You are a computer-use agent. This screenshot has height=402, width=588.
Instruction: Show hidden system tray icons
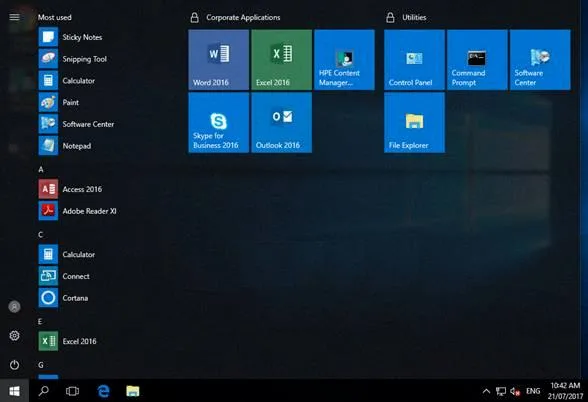coord(486,392)
